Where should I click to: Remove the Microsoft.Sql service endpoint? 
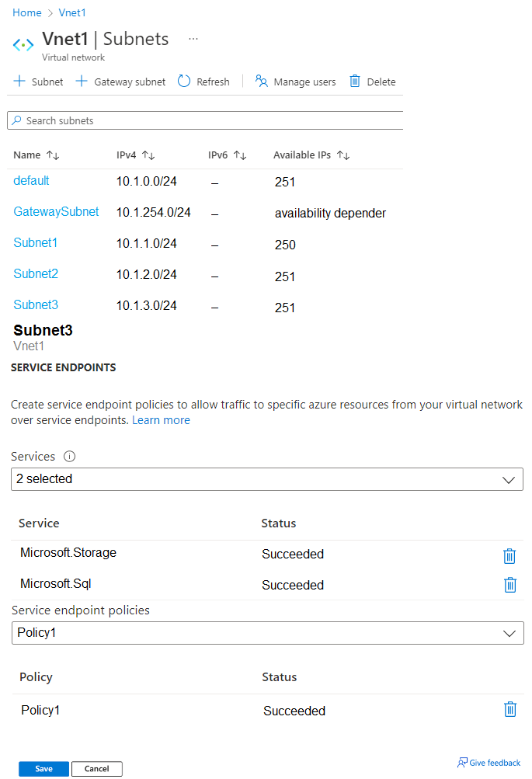click(x=509, y=585)
